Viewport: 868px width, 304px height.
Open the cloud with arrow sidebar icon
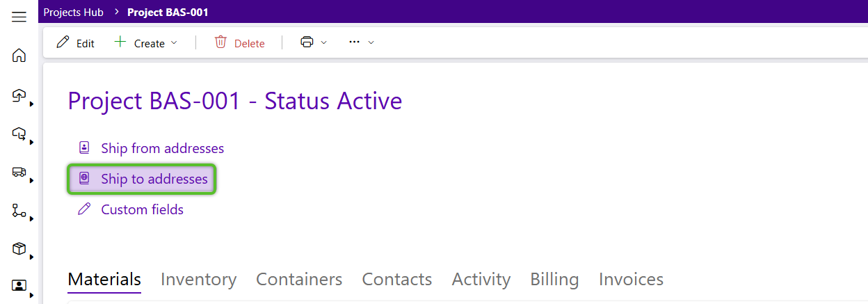point(19,134)
